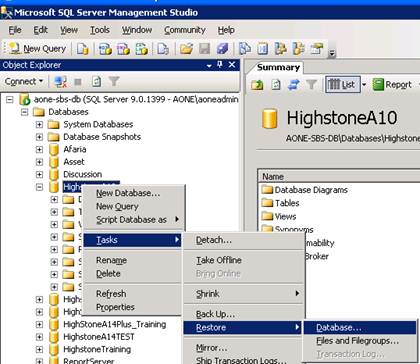420x364 pixels.
Task: Select the Summary tab
Action: (x=278, y=68)
